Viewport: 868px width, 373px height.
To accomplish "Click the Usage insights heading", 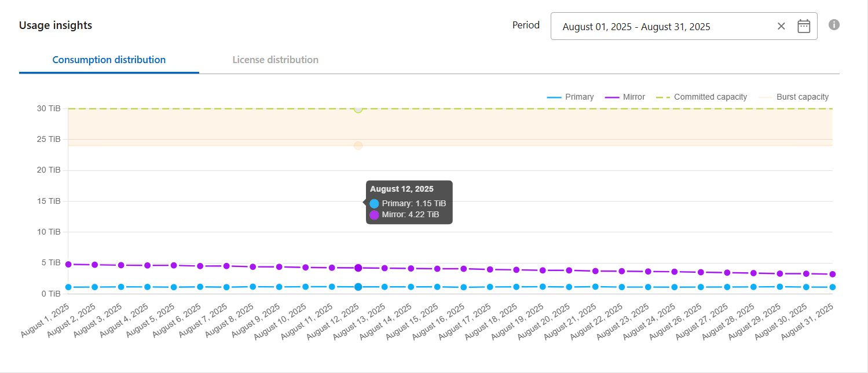I will [55, 25].
